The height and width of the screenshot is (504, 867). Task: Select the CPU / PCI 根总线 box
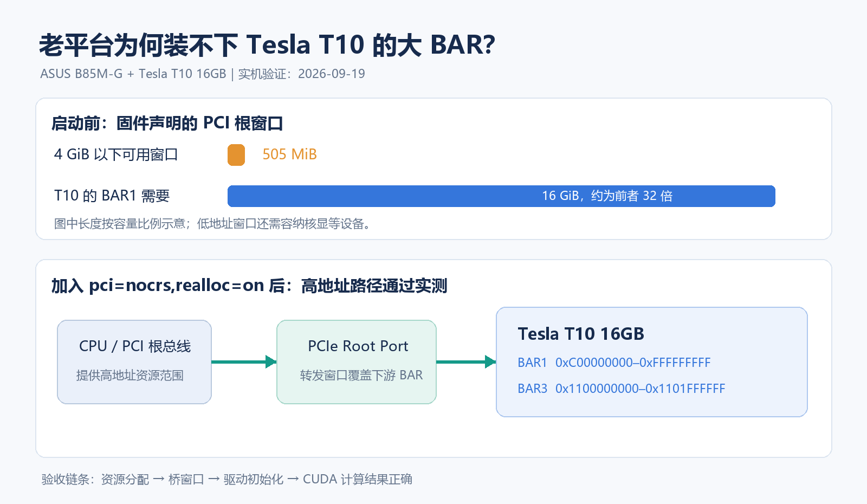(134, 362)
